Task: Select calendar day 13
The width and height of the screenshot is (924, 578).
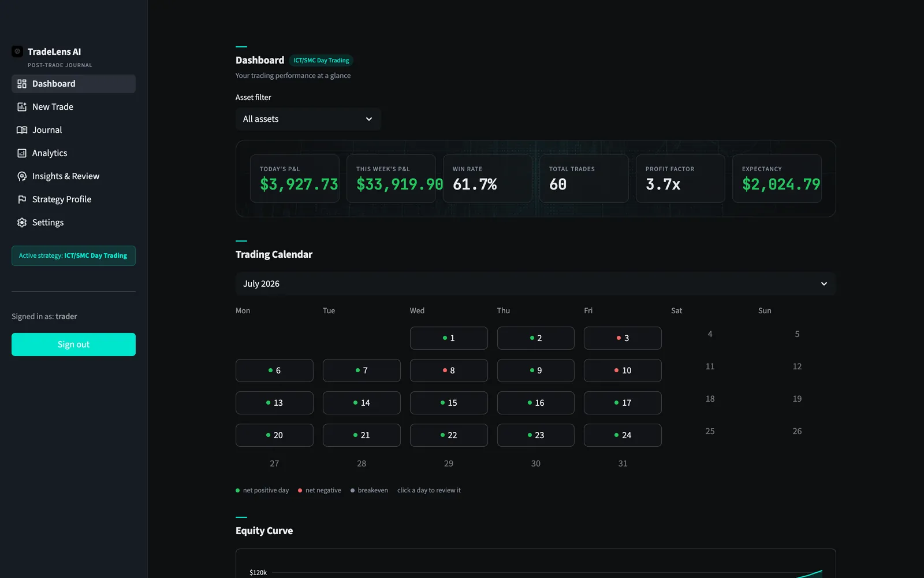Action: (x=274, y=403)
